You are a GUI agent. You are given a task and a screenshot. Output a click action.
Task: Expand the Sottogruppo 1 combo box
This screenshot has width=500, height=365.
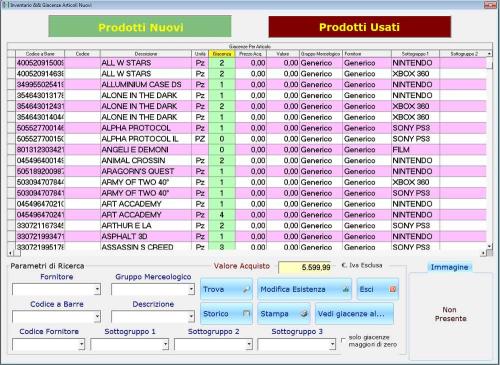click(x=165, y=344)
